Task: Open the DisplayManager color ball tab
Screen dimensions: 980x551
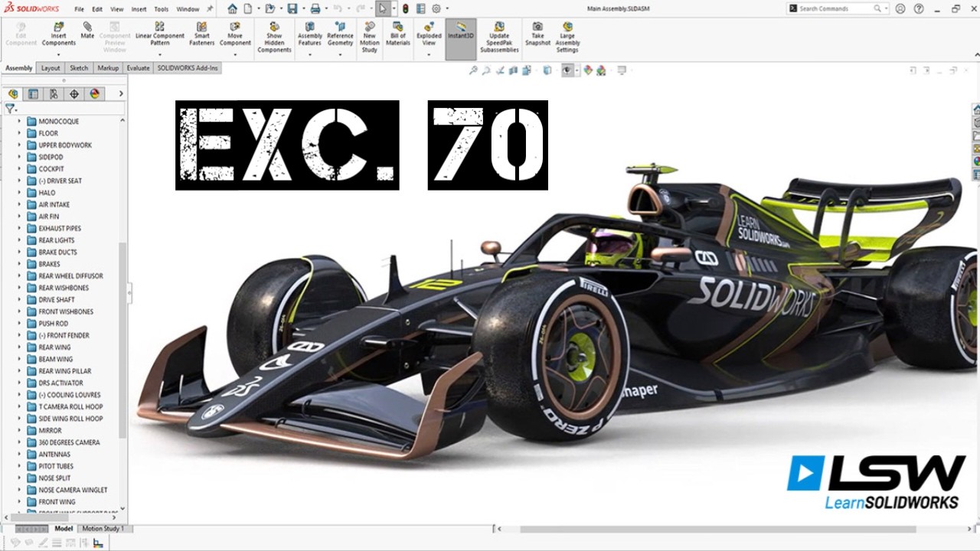Action: pyautogui.click(x=95, y=94)
